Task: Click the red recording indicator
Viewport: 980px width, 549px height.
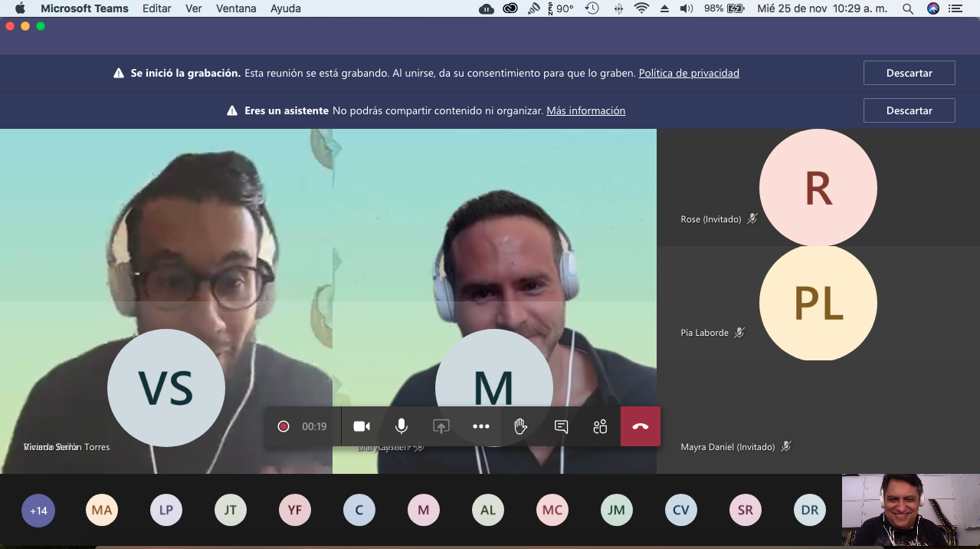Action: point(284,426)
